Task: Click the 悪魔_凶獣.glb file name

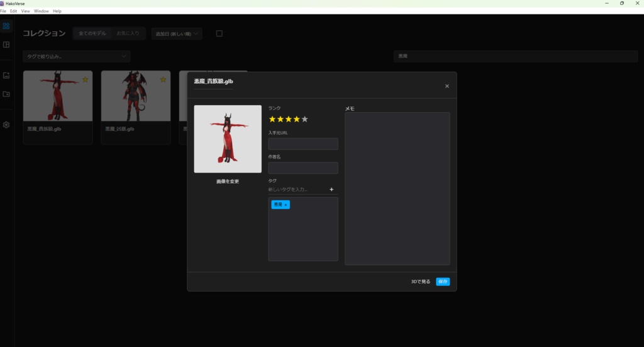Action: (x=119, y=128)
